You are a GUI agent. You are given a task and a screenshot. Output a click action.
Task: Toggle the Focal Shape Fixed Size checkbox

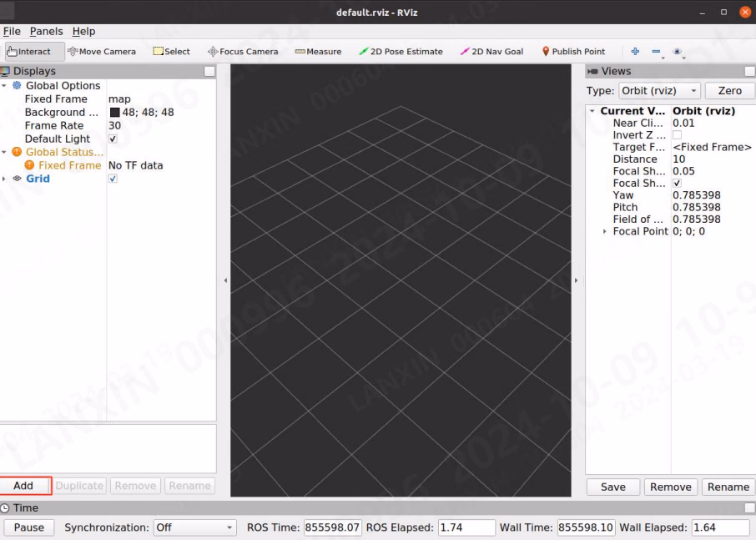pos(677,184)
